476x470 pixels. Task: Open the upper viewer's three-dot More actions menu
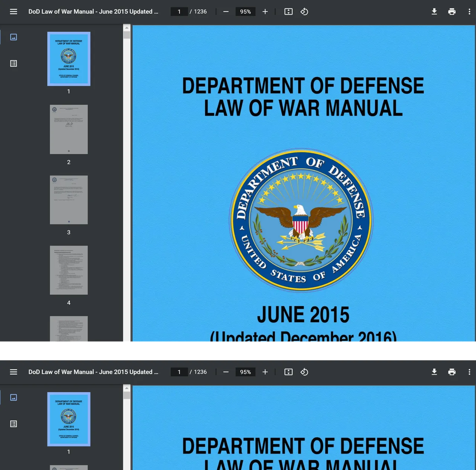coord(469,12)
